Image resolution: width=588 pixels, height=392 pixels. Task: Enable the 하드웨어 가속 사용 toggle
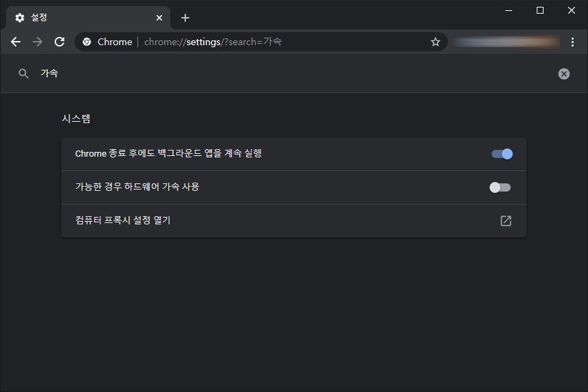500,187
